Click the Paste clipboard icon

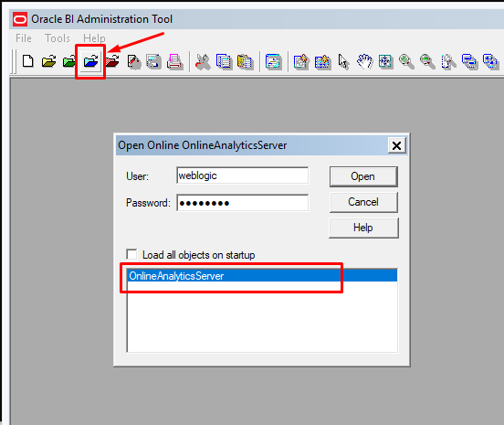pos(245,62)
